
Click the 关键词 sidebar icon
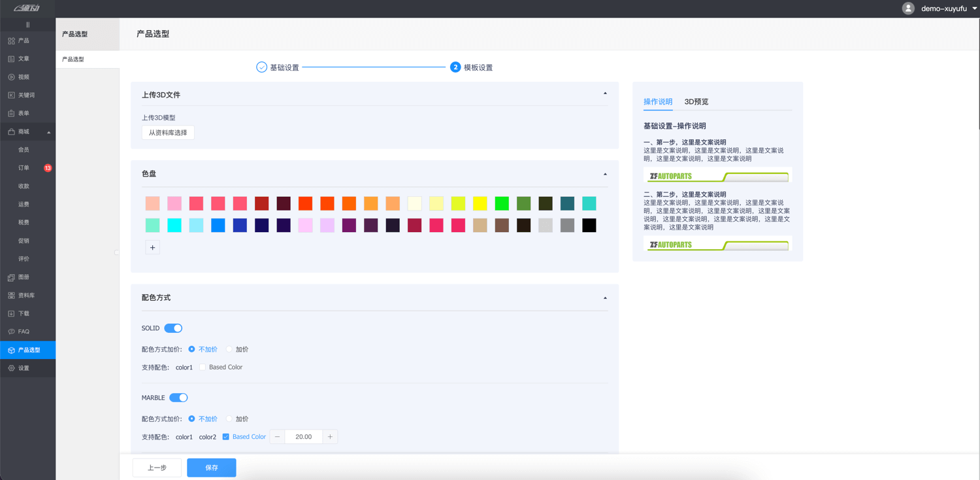tap(11, 95)
